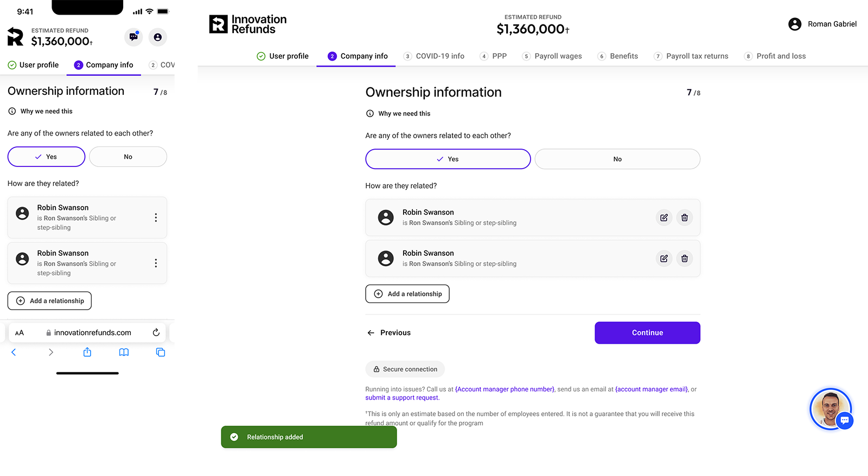The height and width of the screenshot is (476, 868).
Task: Reload the page in mobile Safari
Action: click(x=156, y=332)
